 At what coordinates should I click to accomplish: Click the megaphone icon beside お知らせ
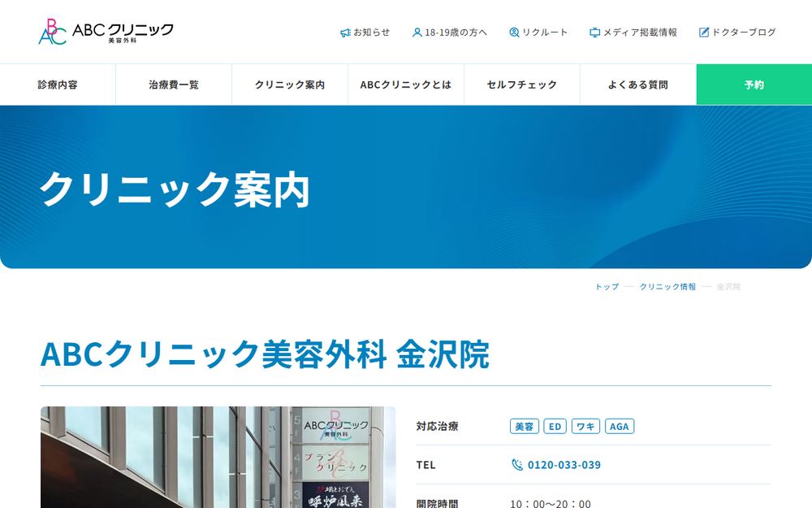[345, 33]
